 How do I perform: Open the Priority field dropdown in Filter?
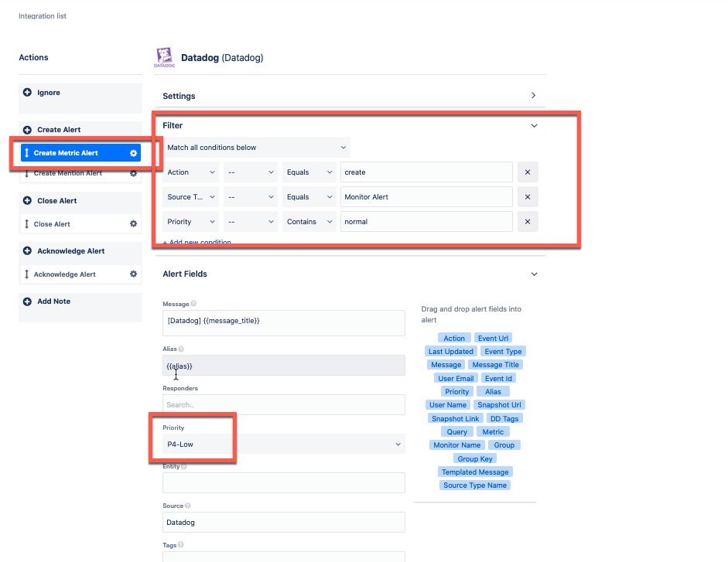coord(190,221)
